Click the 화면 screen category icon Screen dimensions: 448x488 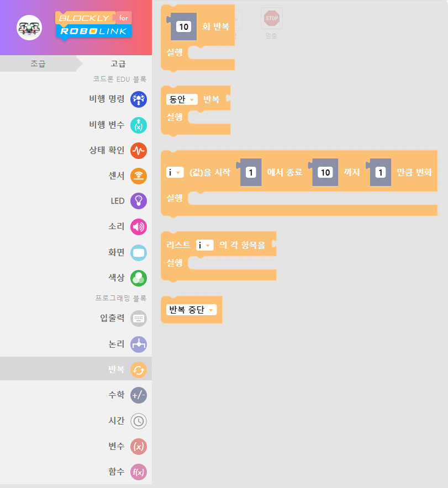(x=138, y=252)
